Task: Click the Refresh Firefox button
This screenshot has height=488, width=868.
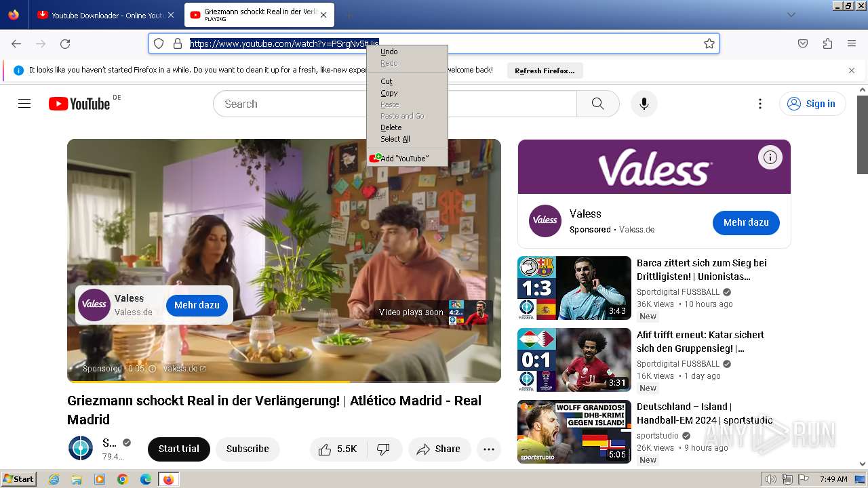Action: [x=545, y=70]
